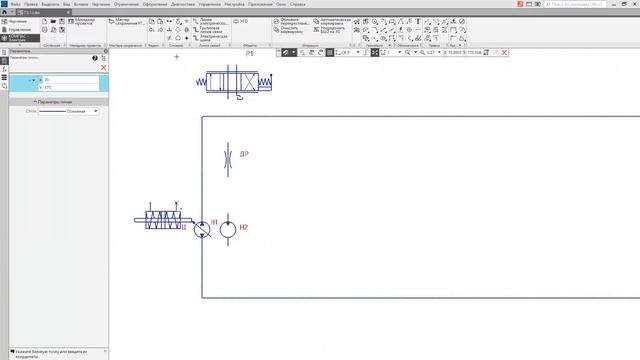Click inside the X coordinate field

click(x=70, y=80)
